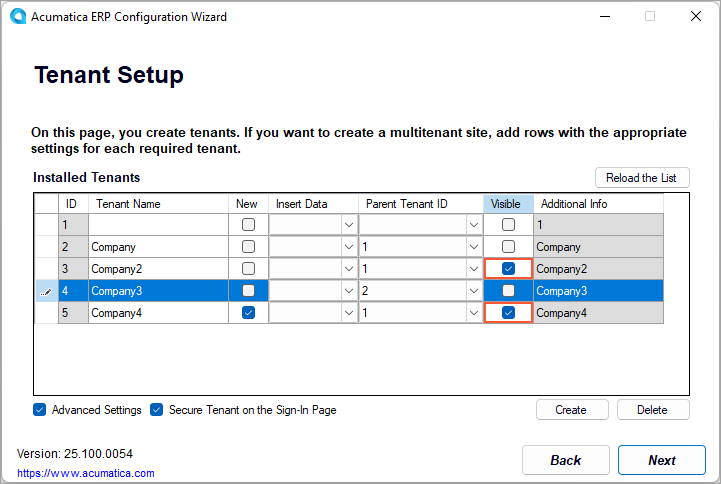Click the Tenant Name column header
The image size is (721, 484).
pos(158,204)
